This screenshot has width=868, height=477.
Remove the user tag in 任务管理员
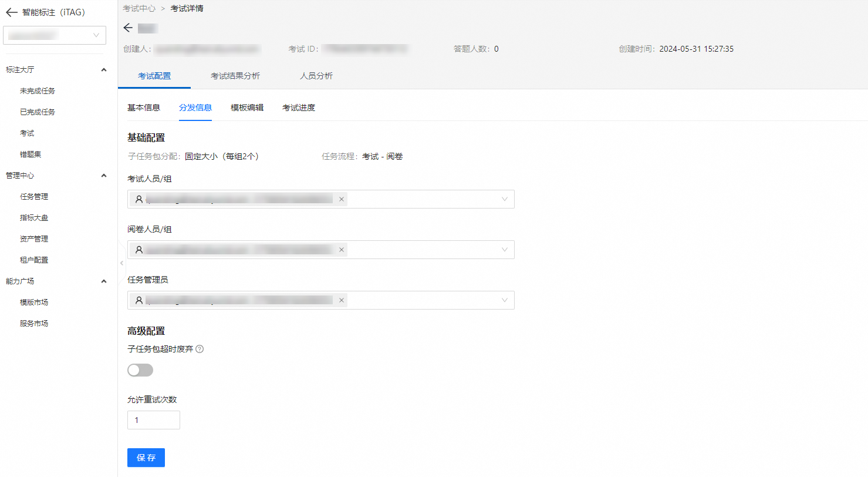click(x=341, y=300)
